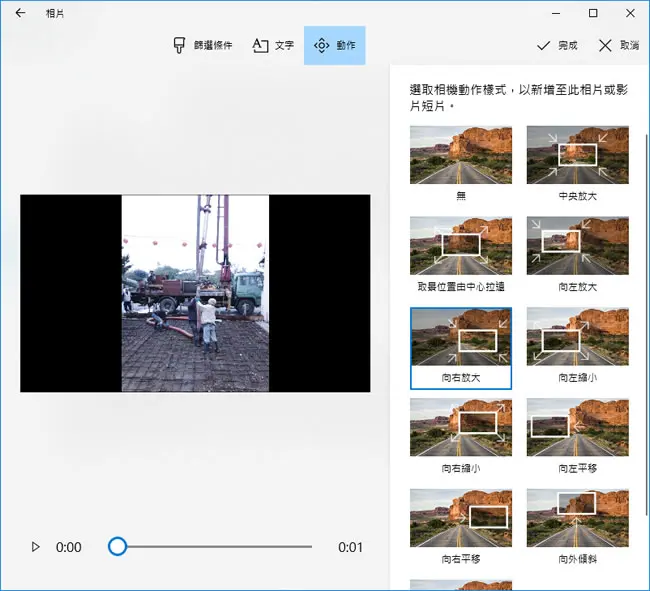This screenshot has height=591, width=650.
Task: Select the 動作 motion tab
Action: point(335,45)
